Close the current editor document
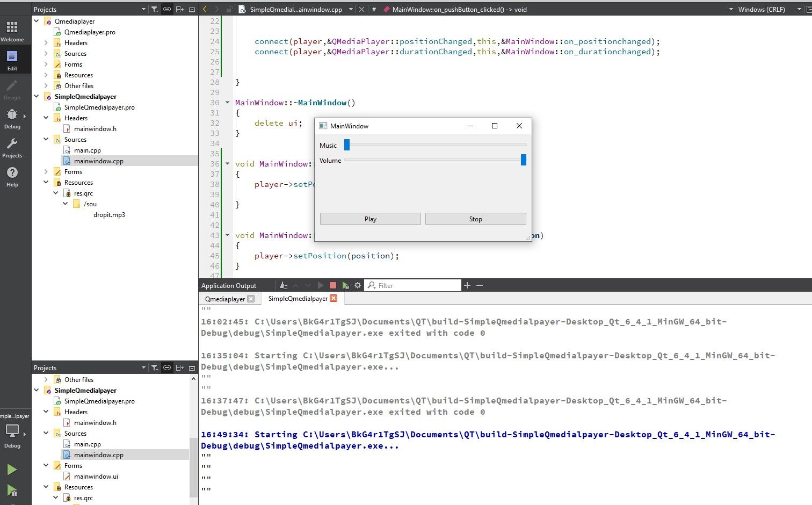Screen dimensions: 812x505 pyautogui.click(x=361, y=9)
